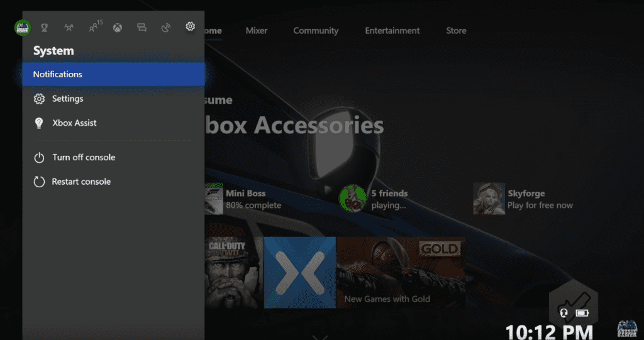This screenshot has width=644, height=340.
Task: Click the Xbox Assist lightbulb icon
Action: [39, 123]
